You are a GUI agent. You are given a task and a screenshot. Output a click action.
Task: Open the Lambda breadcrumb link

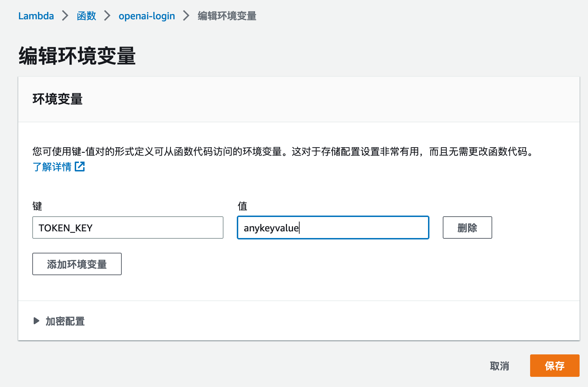(x=36, y=16)
